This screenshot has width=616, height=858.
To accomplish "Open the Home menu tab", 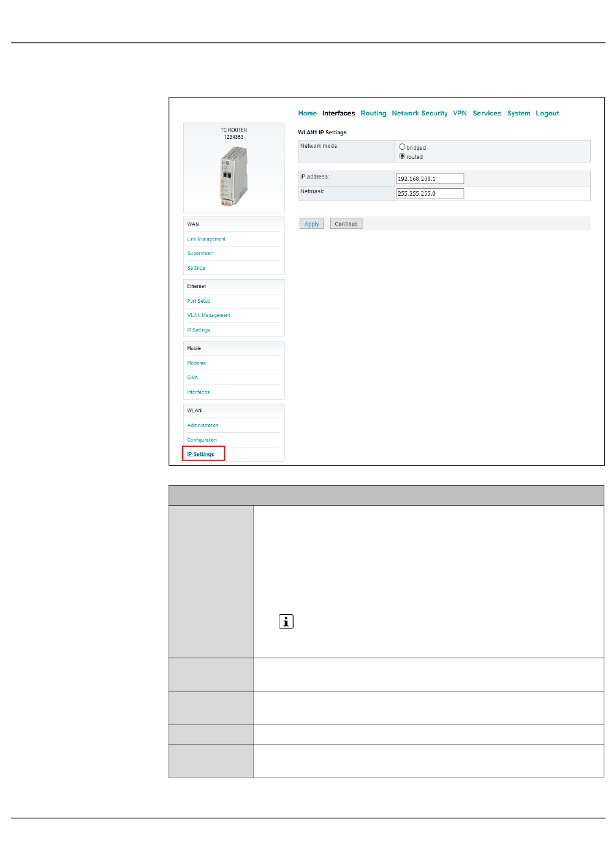I will [307, 113].
